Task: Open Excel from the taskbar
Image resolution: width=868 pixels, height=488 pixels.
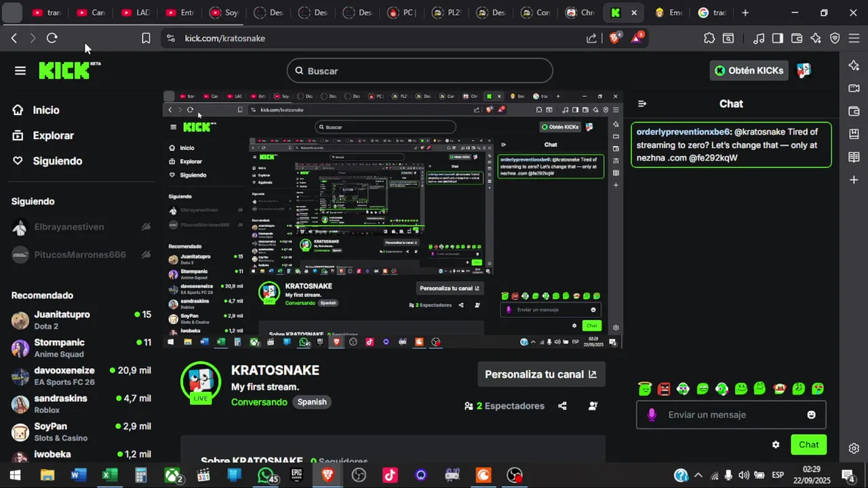Action: click(108, 475)
